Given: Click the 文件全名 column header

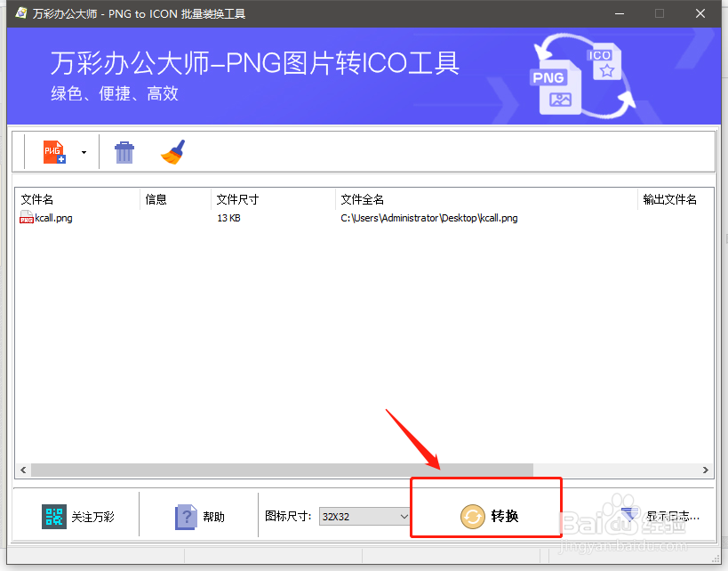Looking at the screenshot, I should coord(486,199).
